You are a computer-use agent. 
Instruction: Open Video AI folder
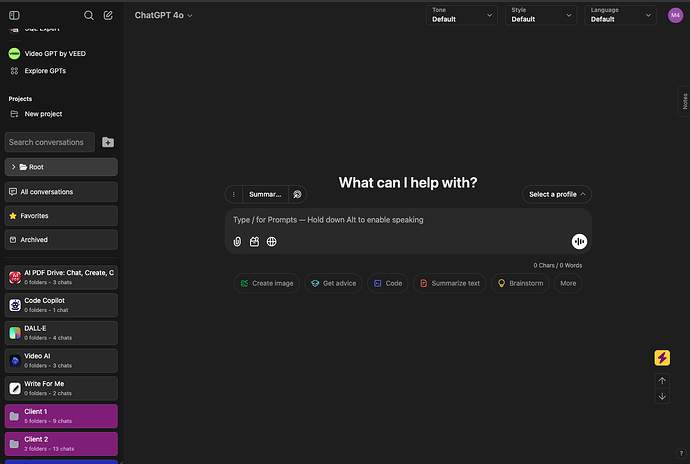(61, 360)
